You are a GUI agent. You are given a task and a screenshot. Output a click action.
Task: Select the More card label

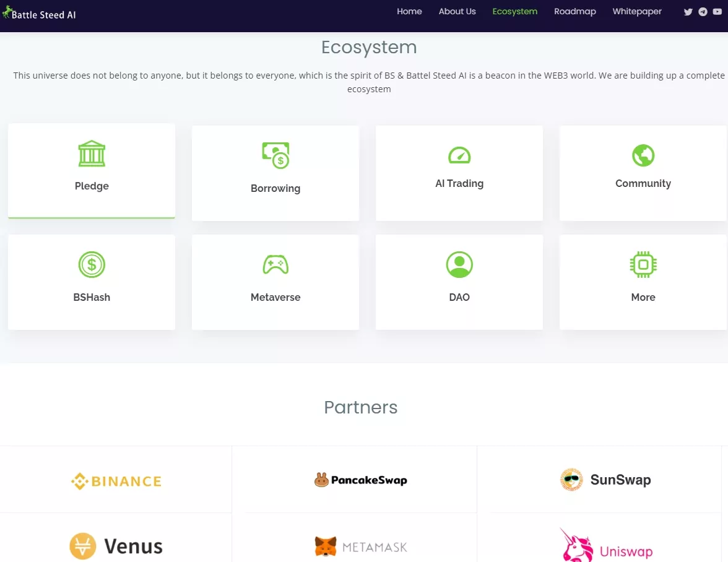point(643,297)
